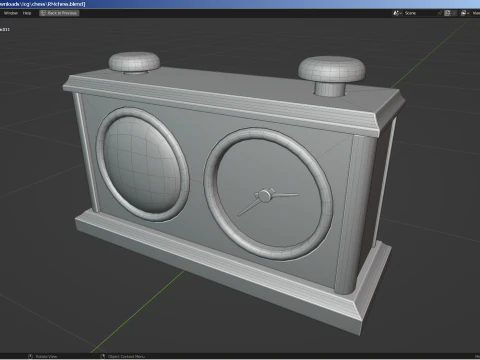480x360 pixels.
Task: Open the view layer browse dropdown
Action: pos(465,13)
